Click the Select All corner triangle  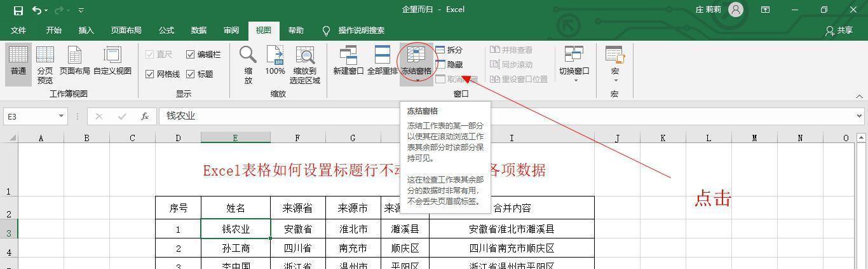13,138
